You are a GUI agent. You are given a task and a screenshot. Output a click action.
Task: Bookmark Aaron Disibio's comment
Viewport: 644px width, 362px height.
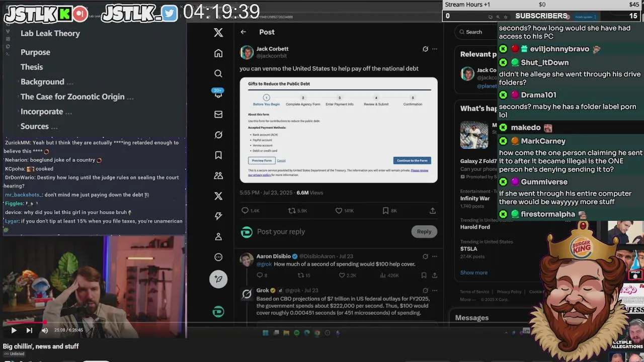pos(424,275)
